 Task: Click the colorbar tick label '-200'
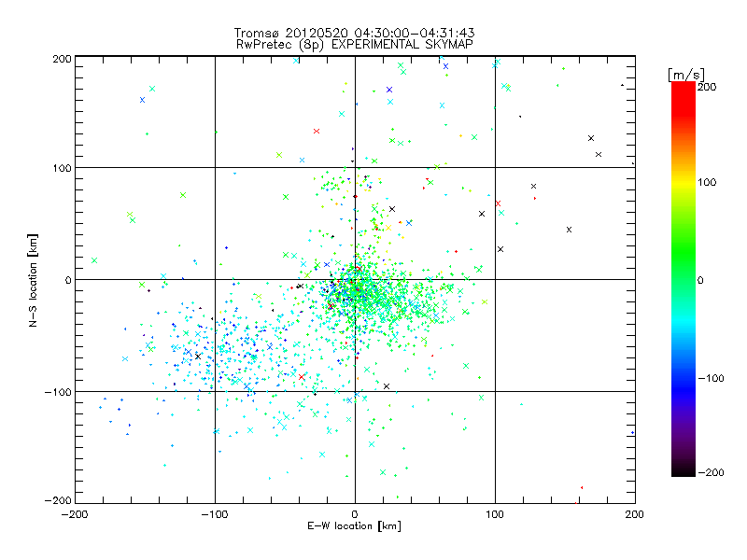coord(711,472)
